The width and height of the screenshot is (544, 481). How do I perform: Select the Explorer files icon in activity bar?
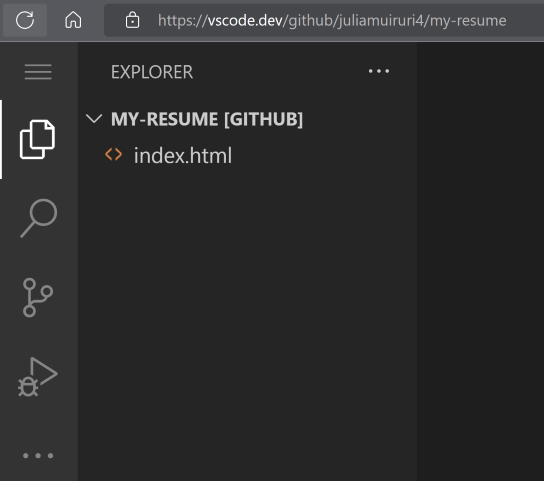37,140
